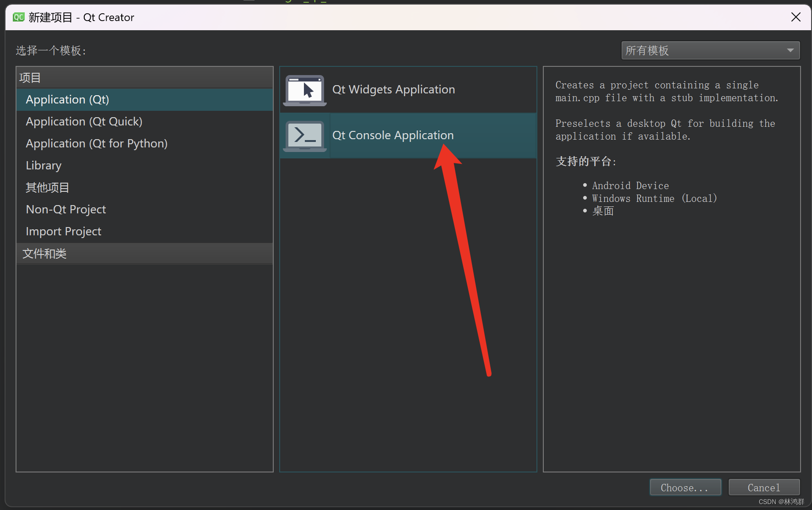812x510 pixels.
Task: Select the Library category
Action: tap(145, 165)
